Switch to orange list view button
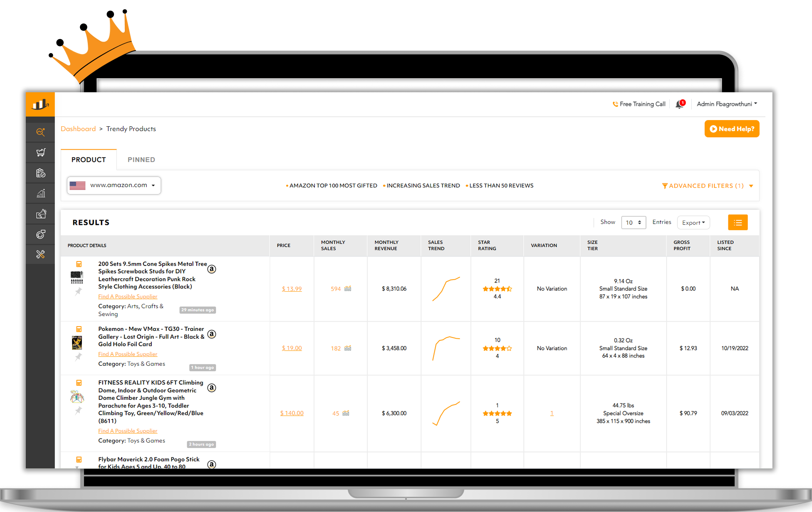 (x=738, y=222)
